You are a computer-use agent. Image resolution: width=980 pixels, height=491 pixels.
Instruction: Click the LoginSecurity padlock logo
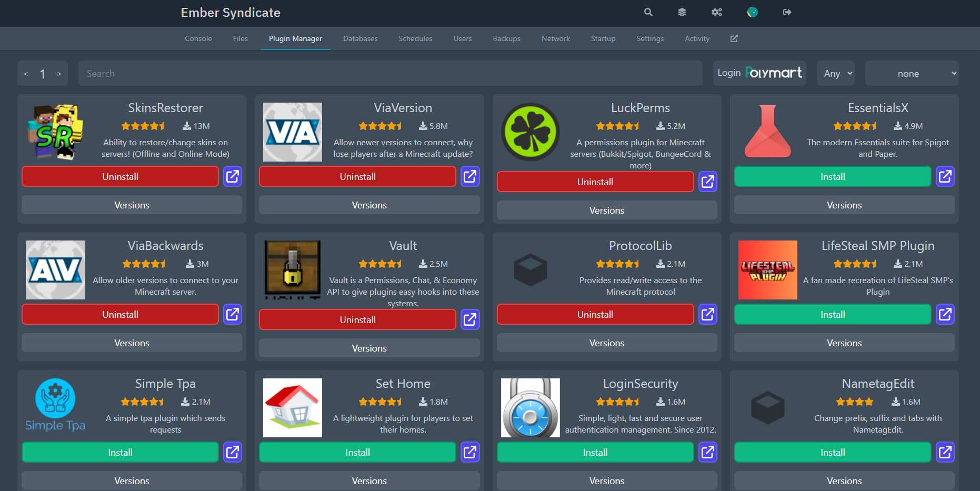[x=531, y=408]
